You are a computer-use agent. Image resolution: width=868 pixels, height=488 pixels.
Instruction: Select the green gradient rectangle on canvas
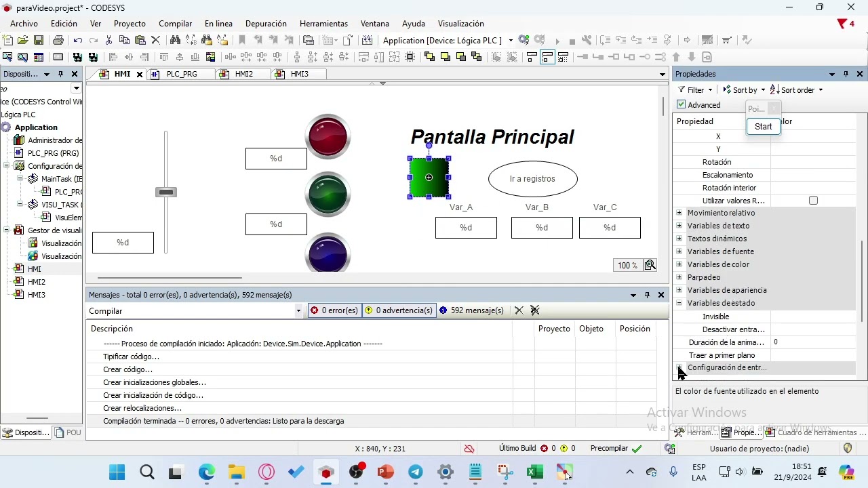click(x=429, y=178)
